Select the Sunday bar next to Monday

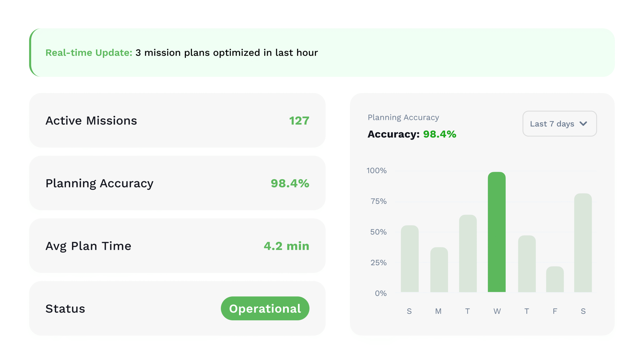click(x=409, y=258)
